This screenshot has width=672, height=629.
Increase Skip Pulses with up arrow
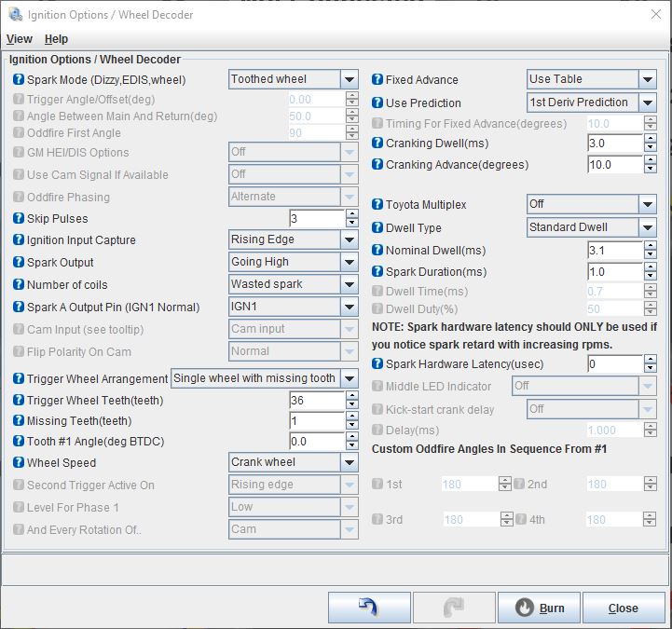pyautogui.click(x=352, y=213)
